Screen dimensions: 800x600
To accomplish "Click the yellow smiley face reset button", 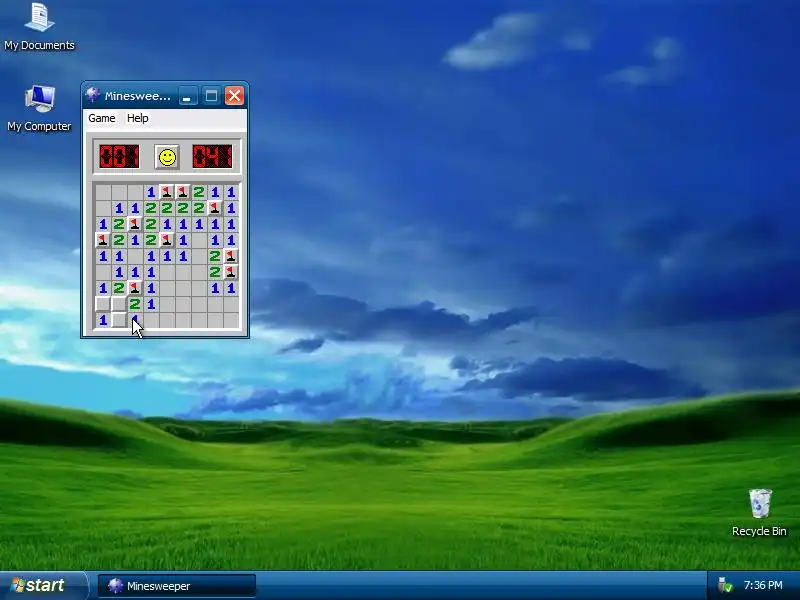I will pos(167,157).
